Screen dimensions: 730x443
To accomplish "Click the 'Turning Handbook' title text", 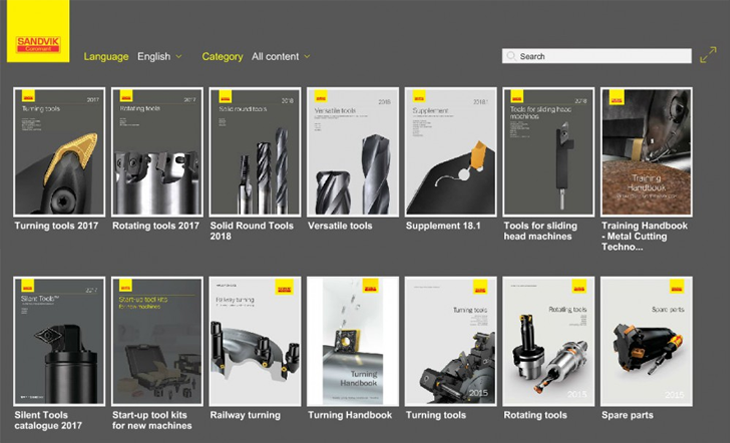I will [x=350, y=415].
